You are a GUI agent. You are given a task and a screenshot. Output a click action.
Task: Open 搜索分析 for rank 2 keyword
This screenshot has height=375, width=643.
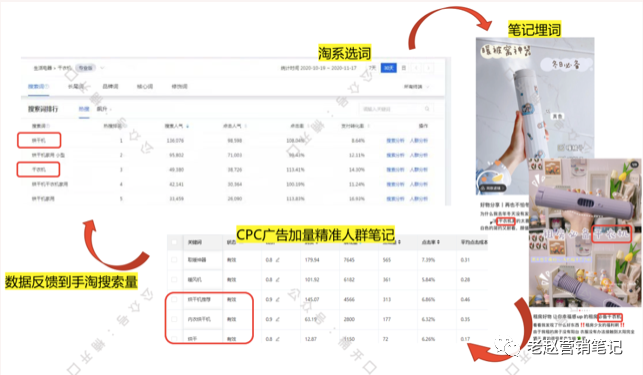(395, 155)
